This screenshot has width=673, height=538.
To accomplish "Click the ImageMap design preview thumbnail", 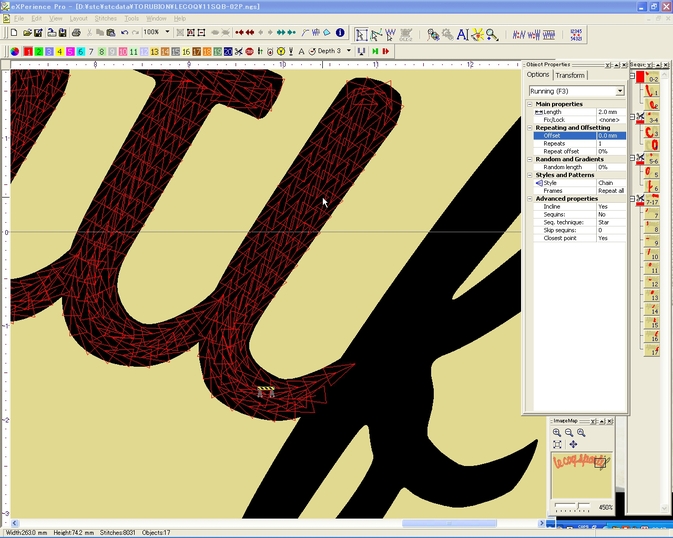I will 582,474.
